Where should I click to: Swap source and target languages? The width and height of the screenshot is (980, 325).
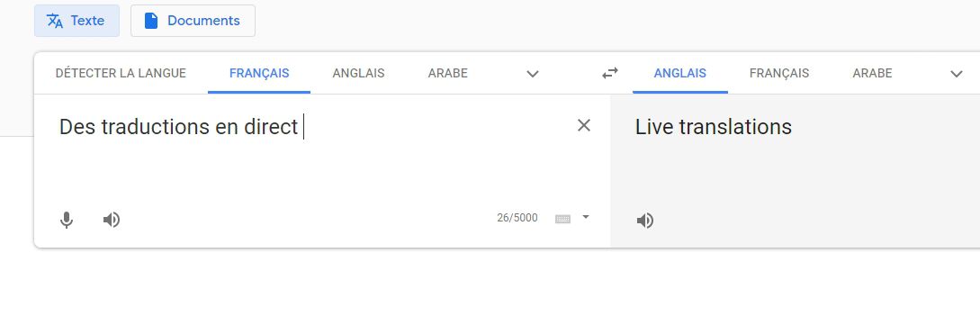(610, 73)
